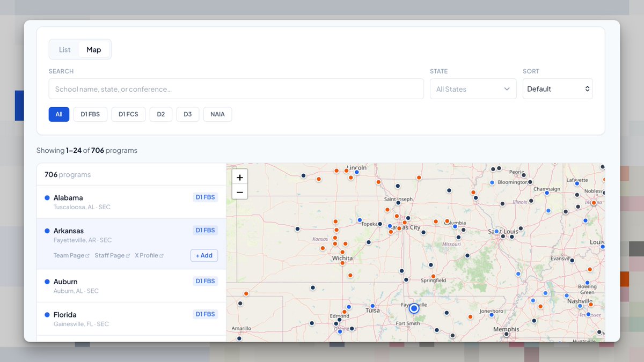Add Arkansas with the + Add button
This screenshot has width=644, height=362.
click(204, 256)
